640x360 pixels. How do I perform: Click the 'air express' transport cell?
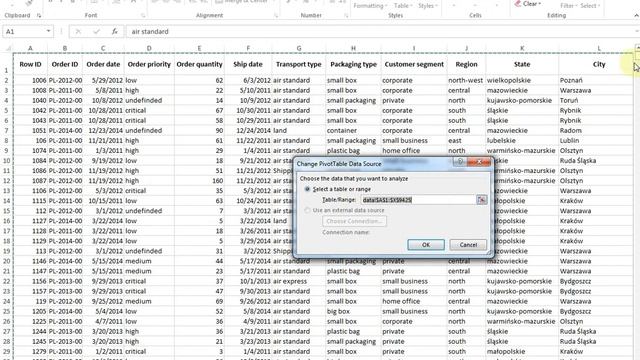tap(299, 281)
